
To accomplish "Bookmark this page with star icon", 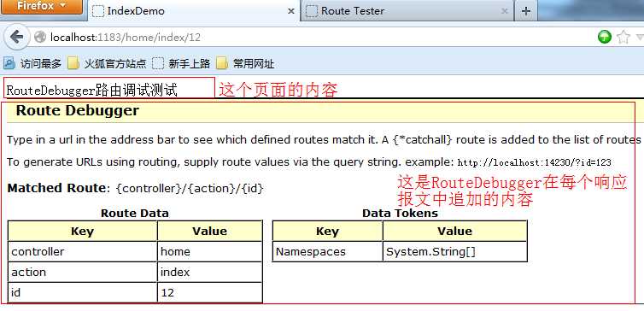I will tap(624, 38).
